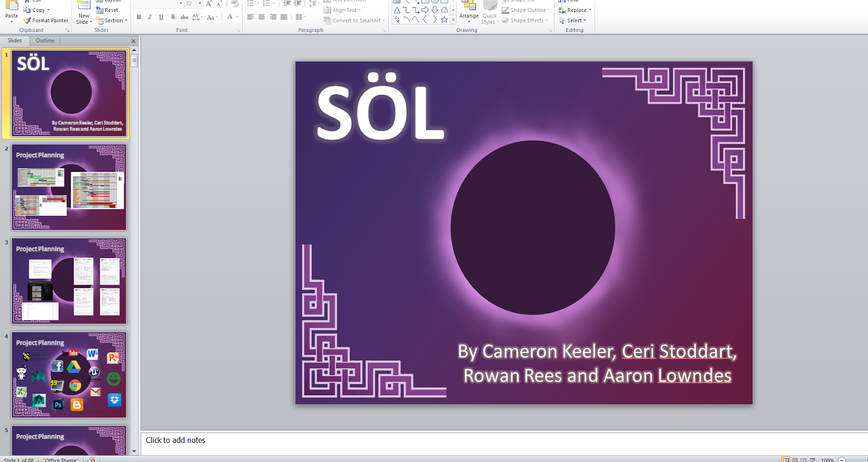
Task: Open Drawing group dialog launcher
Action: point(550,30)
